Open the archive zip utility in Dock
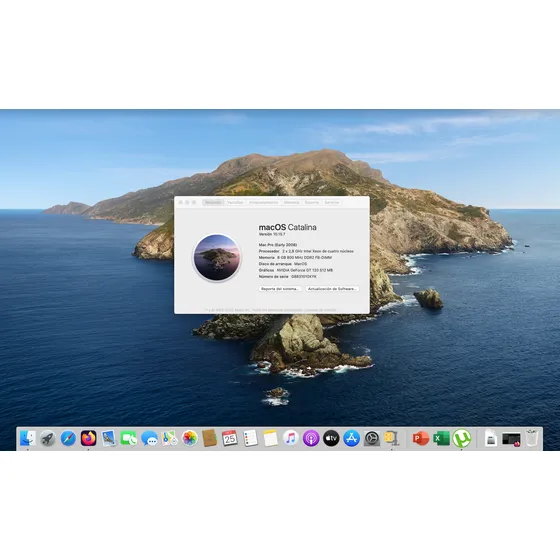The width and height of the screenshot is (560, 560). [392, 438]
